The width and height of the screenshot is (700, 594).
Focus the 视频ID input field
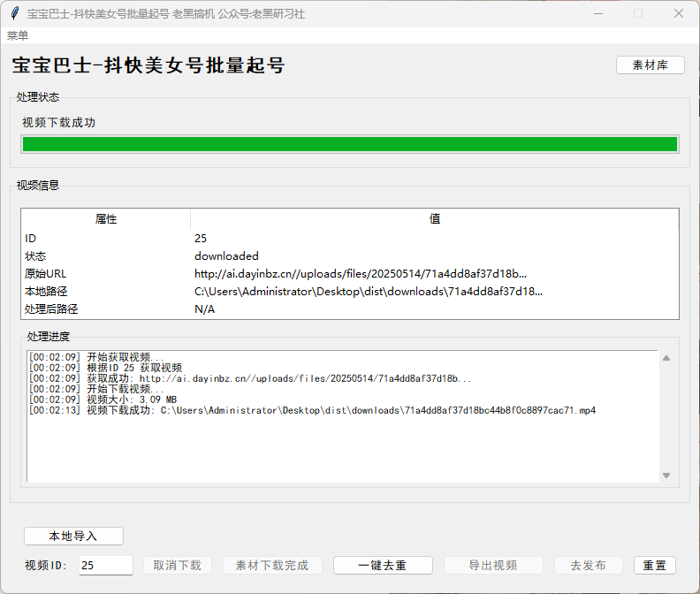[105, 566]
